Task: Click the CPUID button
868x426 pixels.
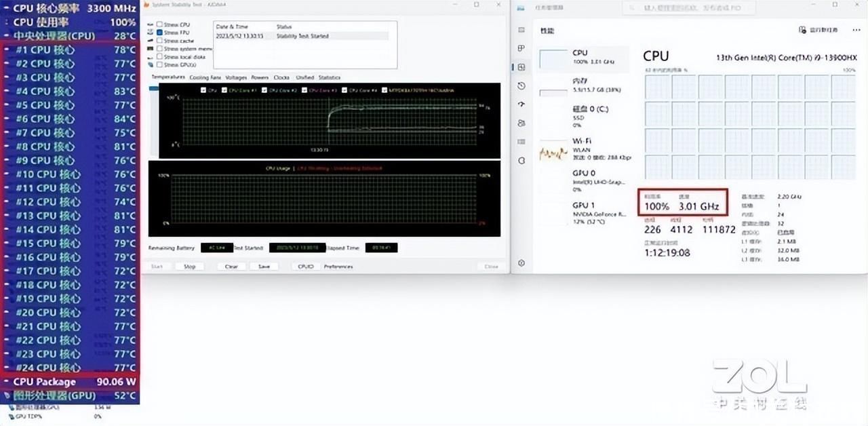Action: pyautogui.click(x=306, y=267)
